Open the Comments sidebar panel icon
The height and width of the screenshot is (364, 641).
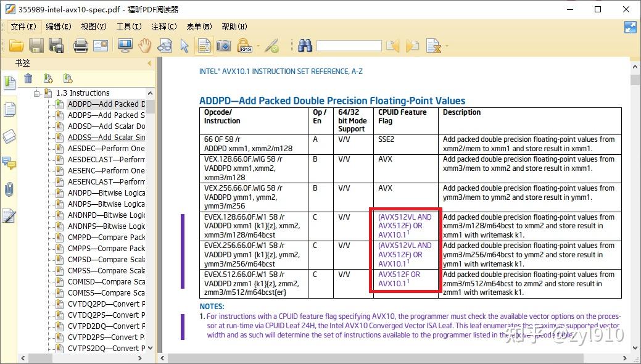(x=9, y=163)
